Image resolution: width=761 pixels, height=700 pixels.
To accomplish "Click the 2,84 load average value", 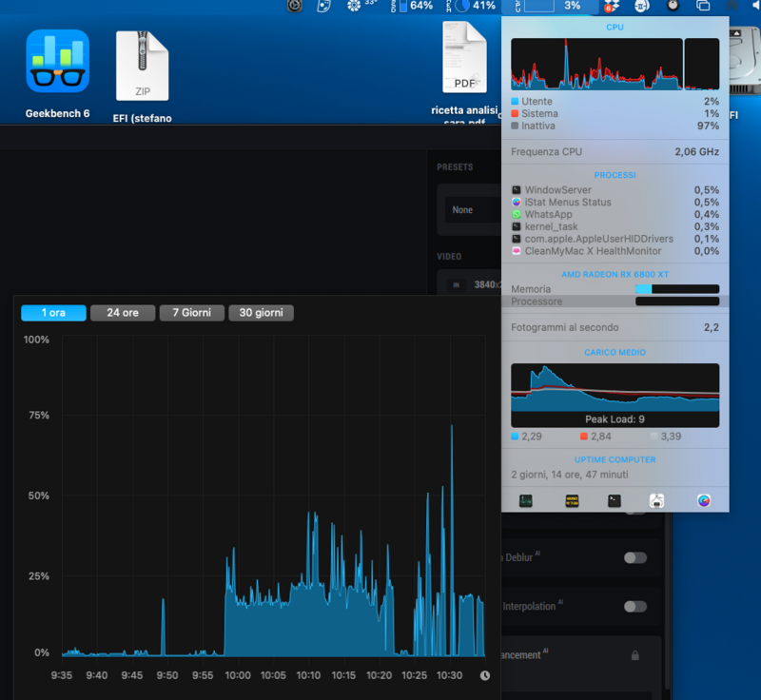I will tap(601, 437).
